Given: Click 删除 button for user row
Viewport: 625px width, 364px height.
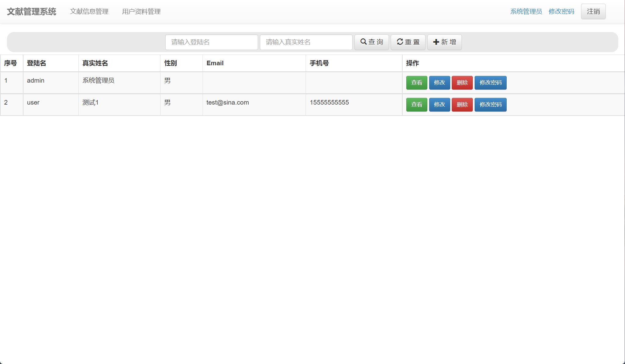Looking at the screenshot, I should click(462, 105).
